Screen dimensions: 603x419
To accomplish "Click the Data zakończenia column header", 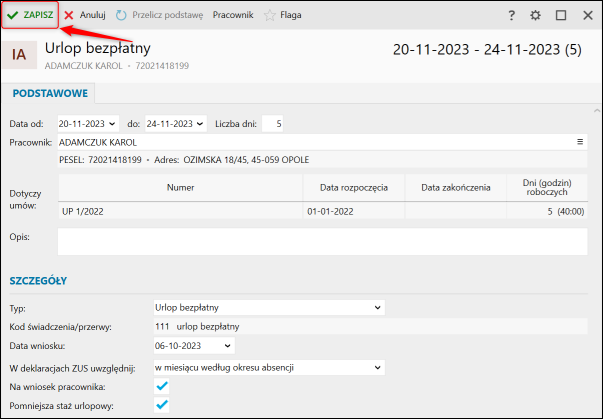I will 456,188.
